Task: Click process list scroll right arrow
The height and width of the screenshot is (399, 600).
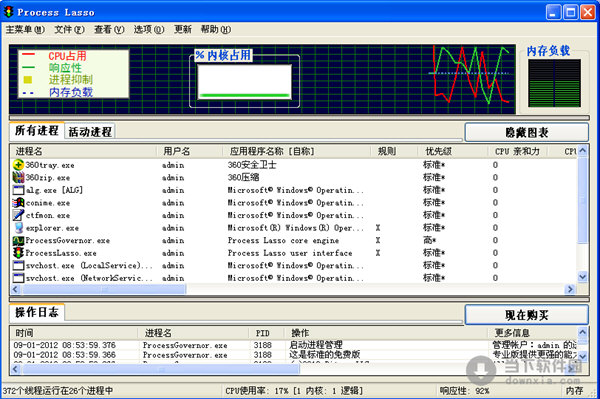Action: point(570,289)
